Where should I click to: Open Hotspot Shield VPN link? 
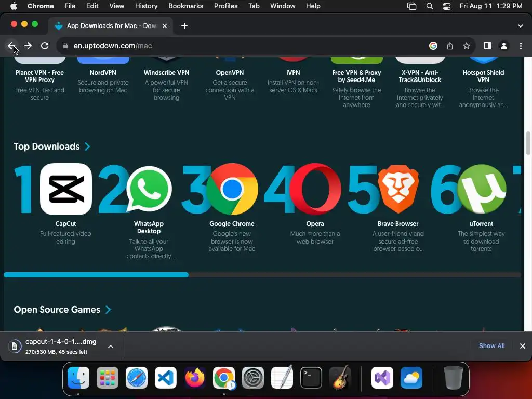483,76
